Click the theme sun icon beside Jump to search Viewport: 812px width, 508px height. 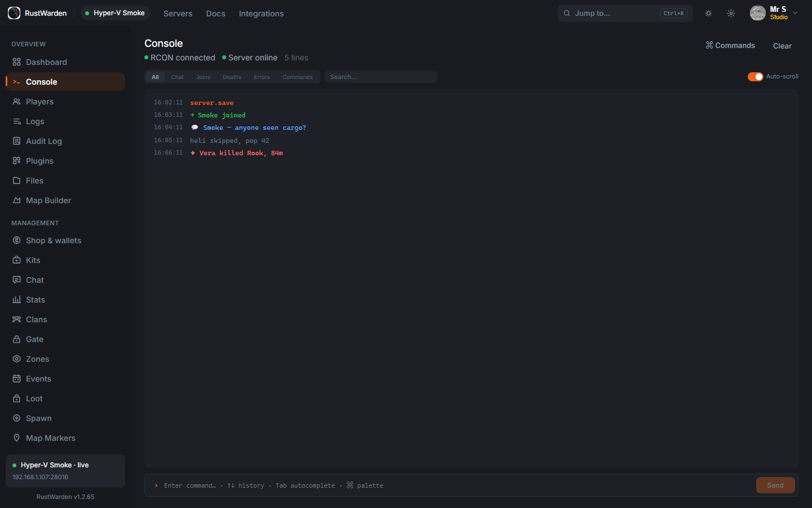(708, 13)
